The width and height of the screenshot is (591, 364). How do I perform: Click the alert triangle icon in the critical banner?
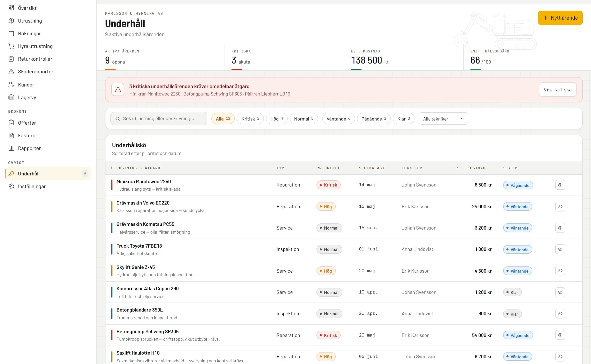click(x=118, y=90)
